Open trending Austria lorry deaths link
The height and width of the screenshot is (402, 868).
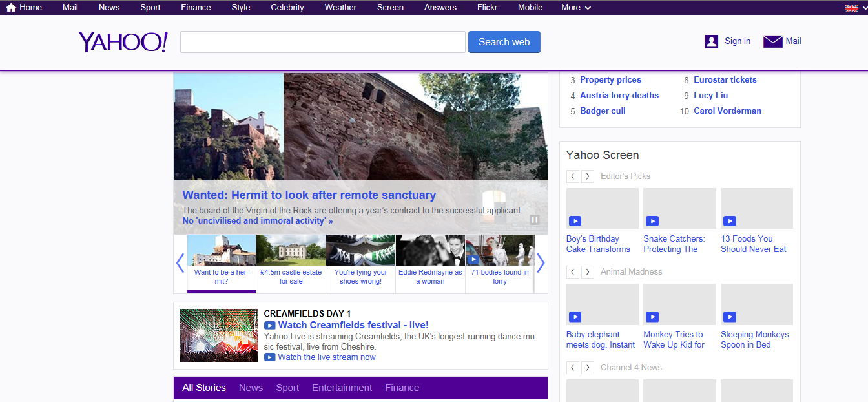(619, 96)
